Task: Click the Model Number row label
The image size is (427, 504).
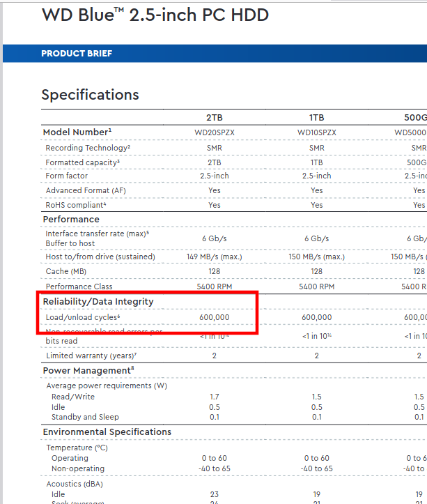Action: point(77,132)
